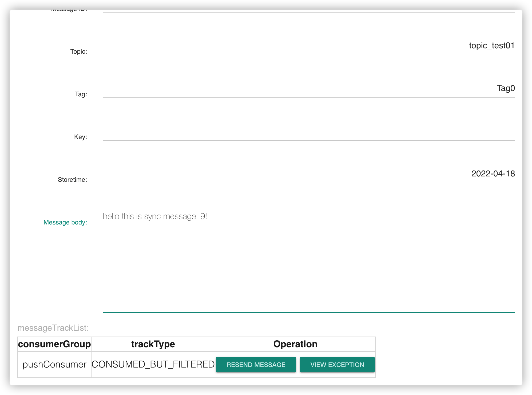The width and height of the screenshot is (532, 395).
Task: Open VIEW EXCEPTION for pushConsumer
Action: click(x=337, y=365)
